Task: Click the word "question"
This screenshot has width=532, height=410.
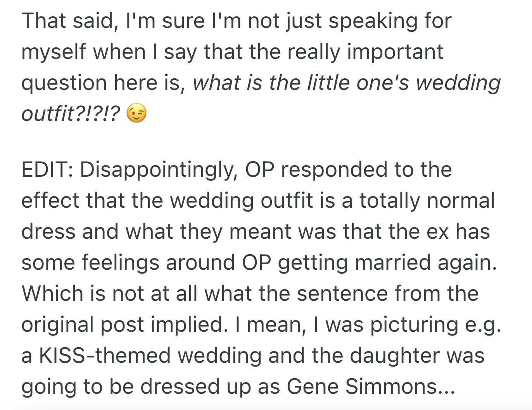Action: 64,83
